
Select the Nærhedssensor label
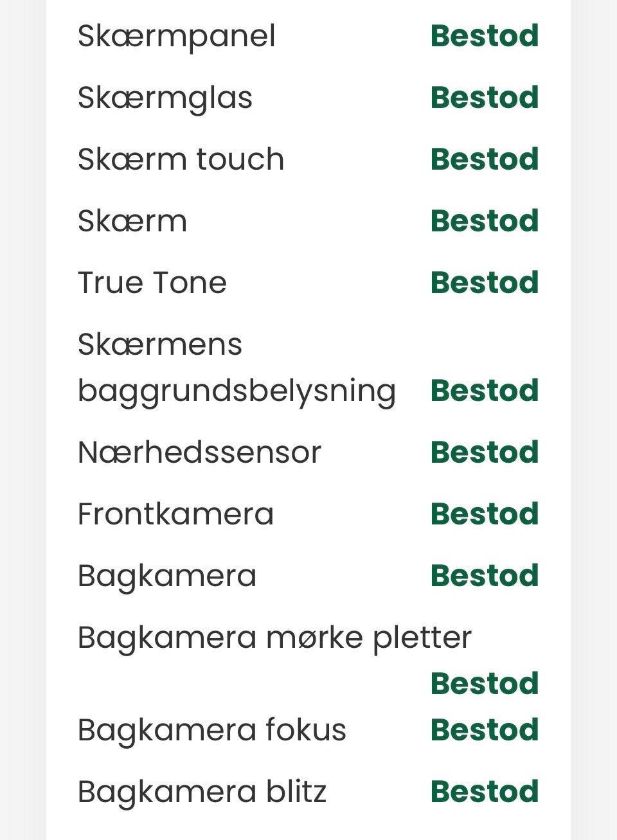point(199,452)
